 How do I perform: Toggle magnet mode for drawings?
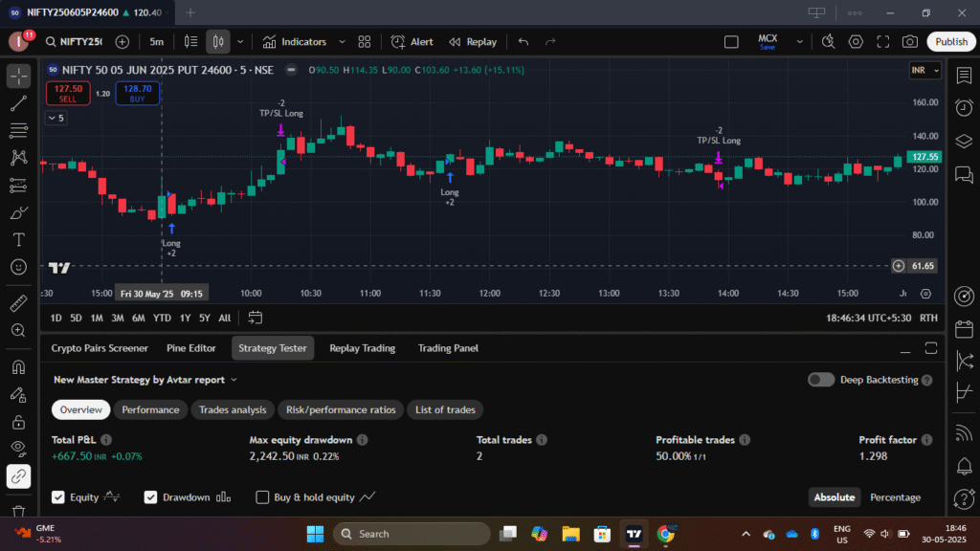(x=19, y=366)
